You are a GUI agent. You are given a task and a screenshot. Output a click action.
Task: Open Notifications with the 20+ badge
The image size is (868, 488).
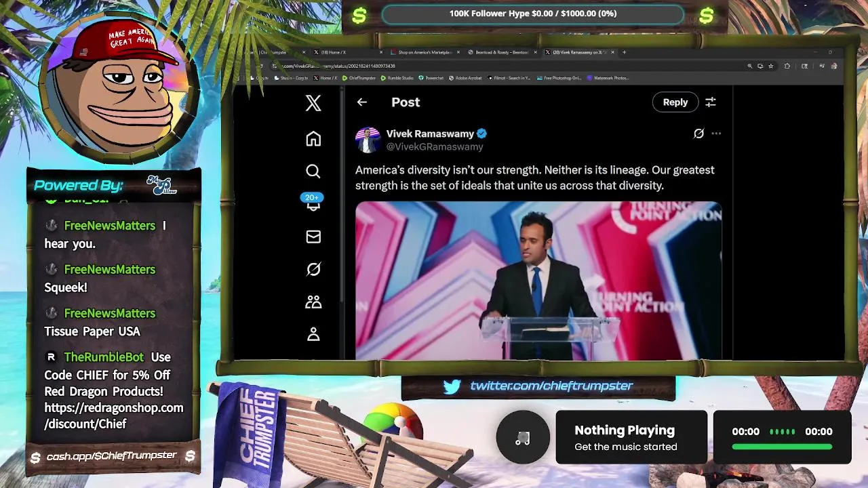(313, 203)
